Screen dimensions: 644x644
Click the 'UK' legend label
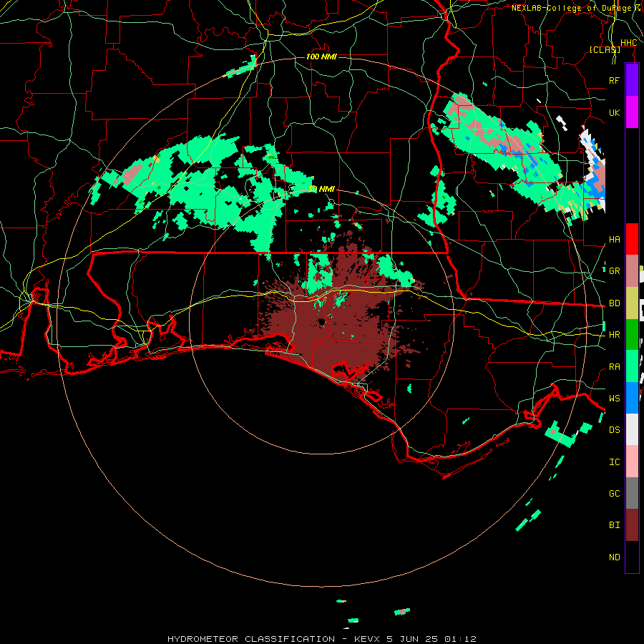pos(614,112)
